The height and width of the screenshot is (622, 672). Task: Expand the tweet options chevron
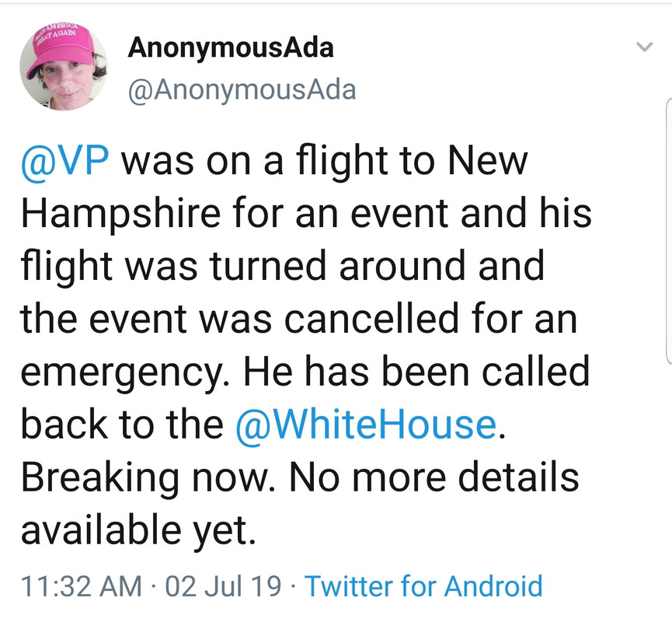(643, 48)
